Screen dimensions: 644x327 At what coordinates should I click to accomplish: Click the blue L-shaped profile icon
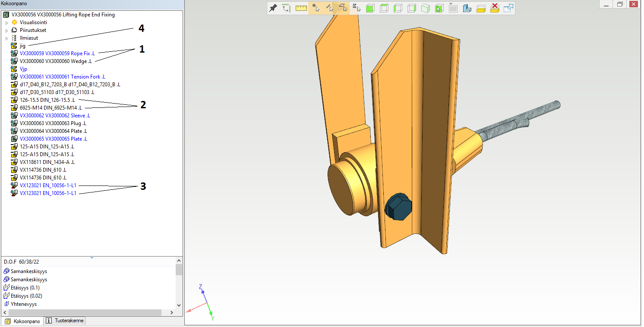tap(467, 9)
